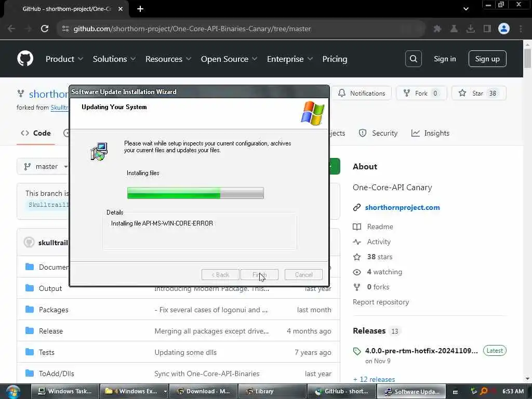
Task: View site information icon in address bar
Action: click(x=65, y=29)
